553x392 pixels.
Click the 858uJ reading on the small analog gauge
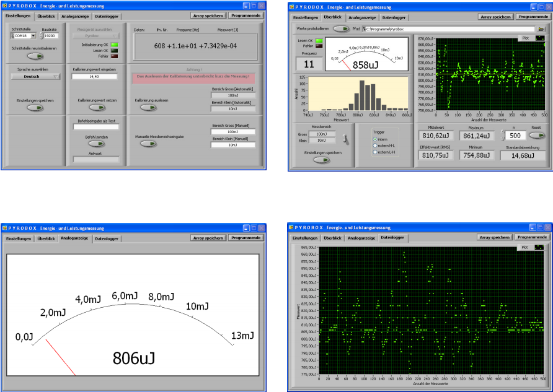pyautogui.click(x=365, y=65)
